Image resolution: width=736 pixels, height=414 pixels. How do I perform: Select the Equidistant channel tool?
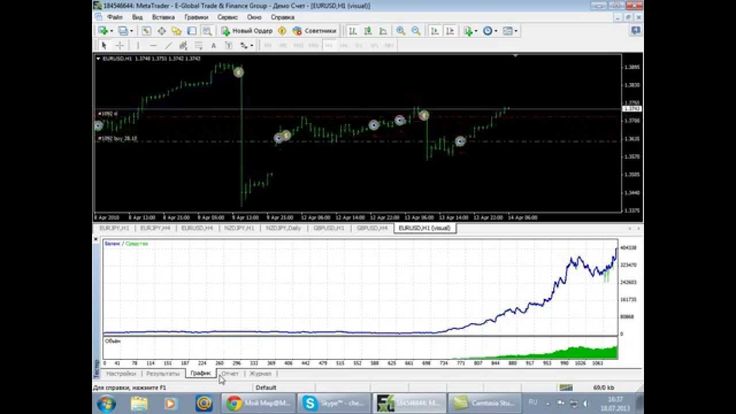pyautogui.click(x=183, y=46)
